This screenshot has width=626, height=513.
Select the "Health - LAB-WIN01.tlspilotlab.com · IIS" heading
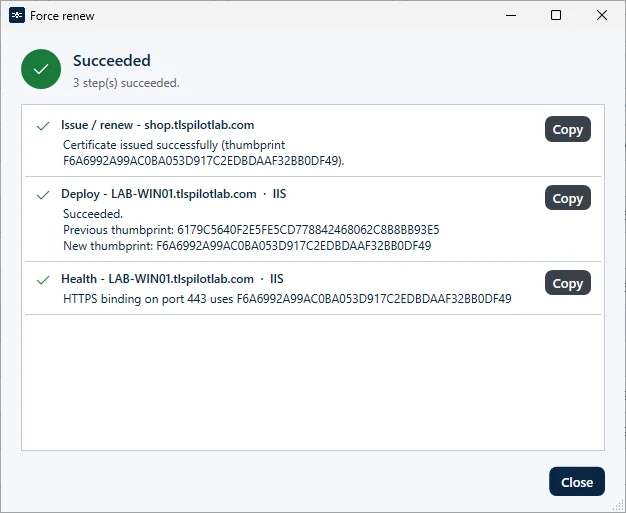tap(172, 279)
